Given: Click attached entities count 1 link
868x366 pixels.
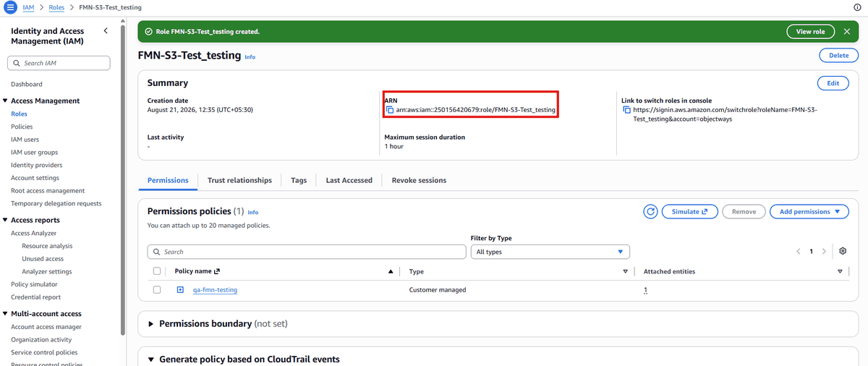Looking at the screenshot, I should click(x=645, y=290).
